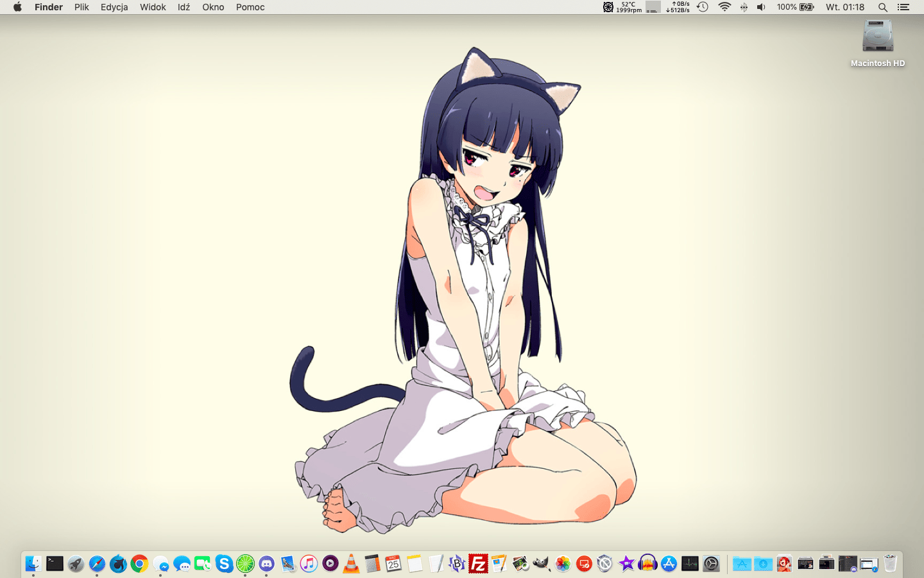This screenshot has height=578, width=924.
Task: Open FileZilla from the dock
Action: click(478, 564)
